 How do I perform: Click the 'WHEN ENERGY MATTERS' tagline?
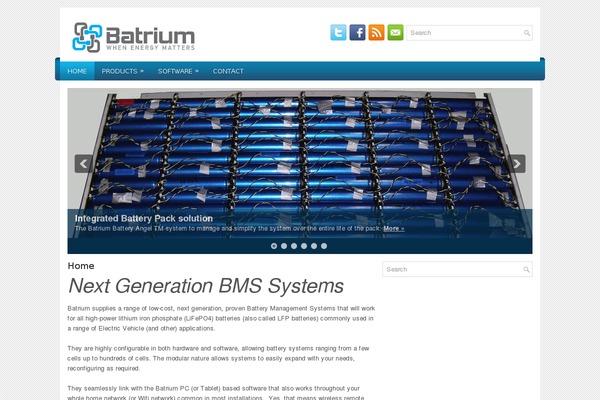click(x=150, y=48)
